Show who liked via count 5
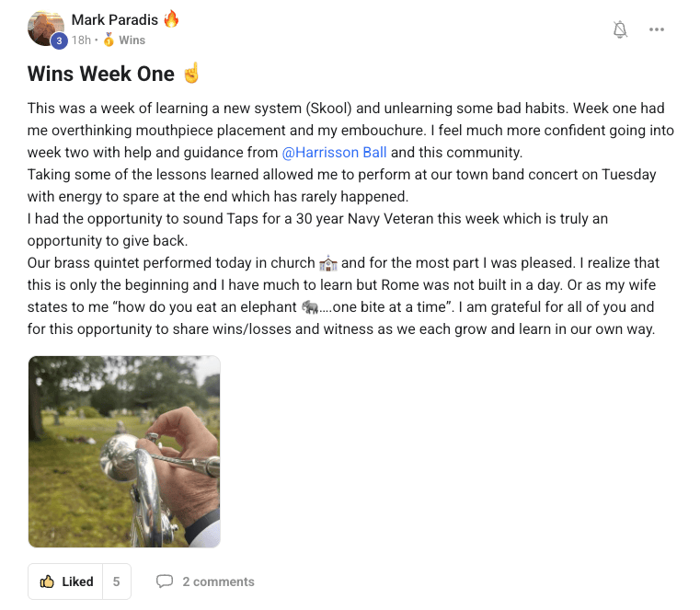 116,581
